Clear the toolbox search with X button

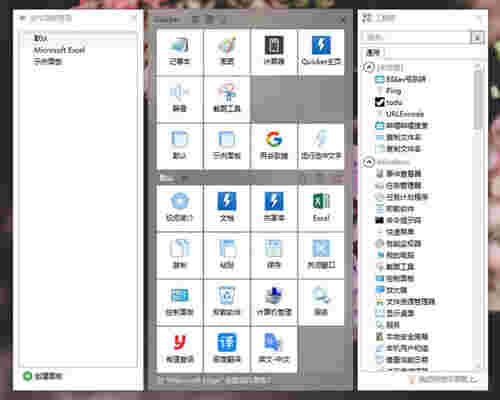477,37
